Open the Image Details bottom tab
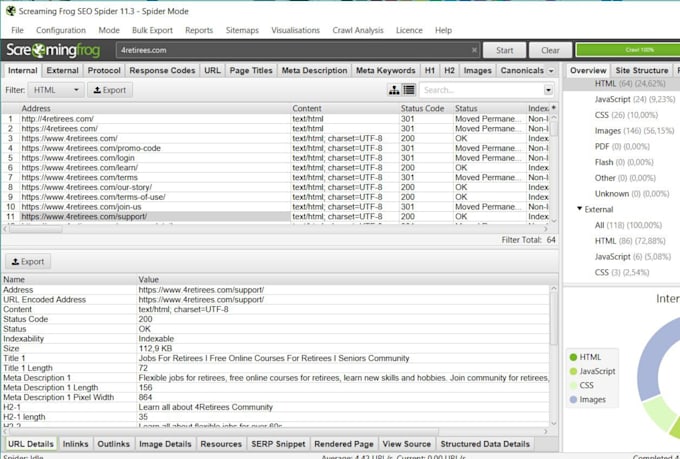Viewport: 680px width, 459px height. tap(165, 444)
